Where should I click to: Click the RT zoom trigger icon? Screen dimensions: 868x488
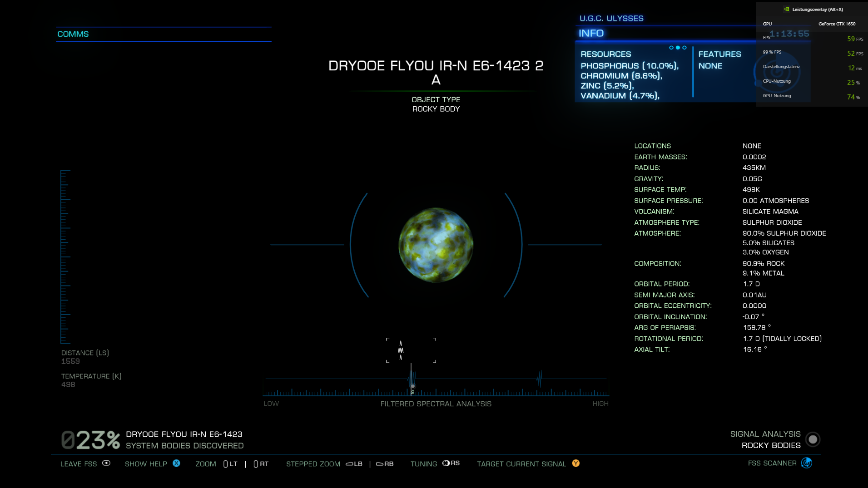click(256, 464)
